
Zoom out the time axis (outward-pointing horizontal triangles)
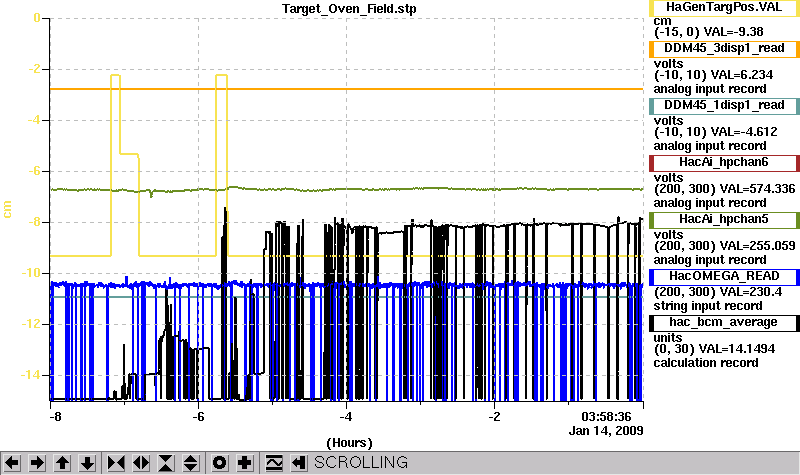[x=141, y=463]
